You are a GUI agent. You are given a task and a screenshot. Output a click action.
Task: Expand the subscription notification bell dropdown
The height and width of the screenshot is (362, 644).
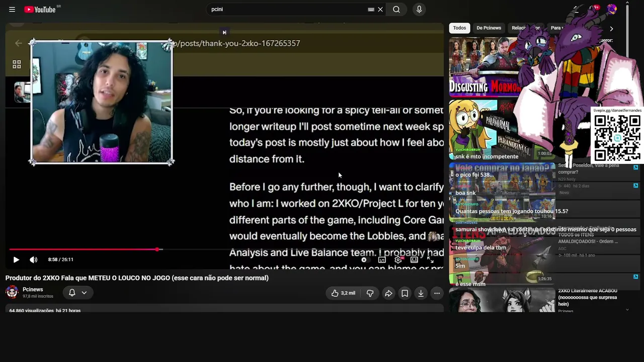coord(77,293)
